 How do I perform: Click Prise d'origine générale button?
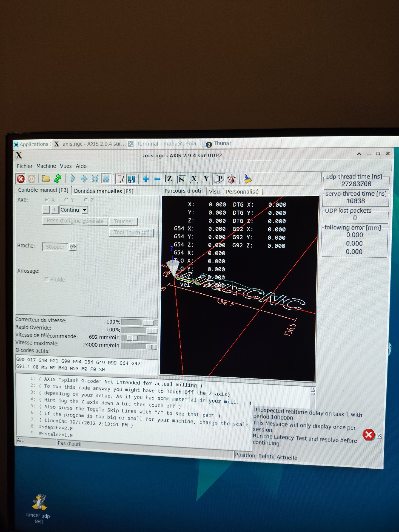coord(75,221)
